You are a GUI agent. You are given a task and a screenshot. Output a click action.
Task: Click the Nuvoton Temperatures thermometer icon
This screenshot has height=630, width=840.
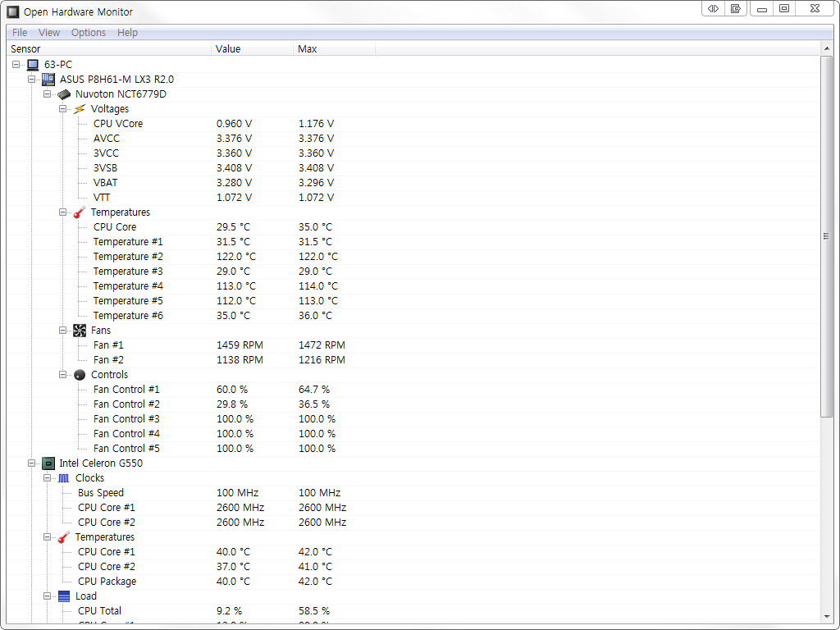80,212
